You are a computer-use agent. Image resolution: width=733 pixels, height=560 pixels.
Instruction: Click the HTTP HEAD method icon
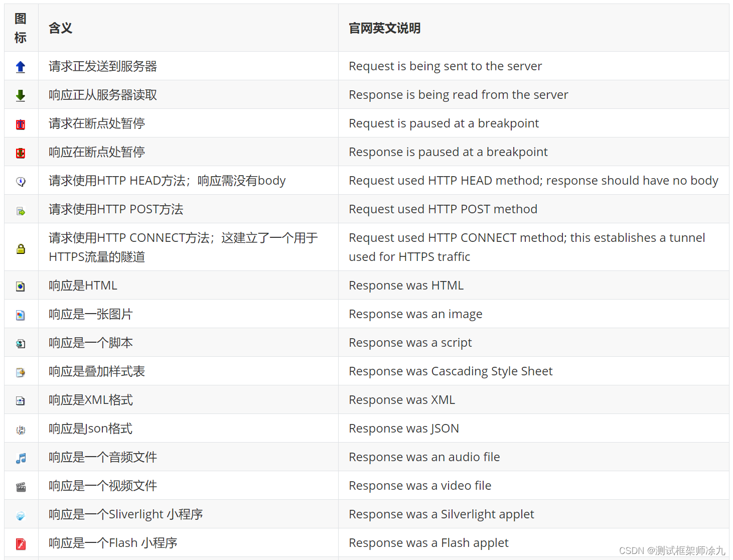(21, 181)
